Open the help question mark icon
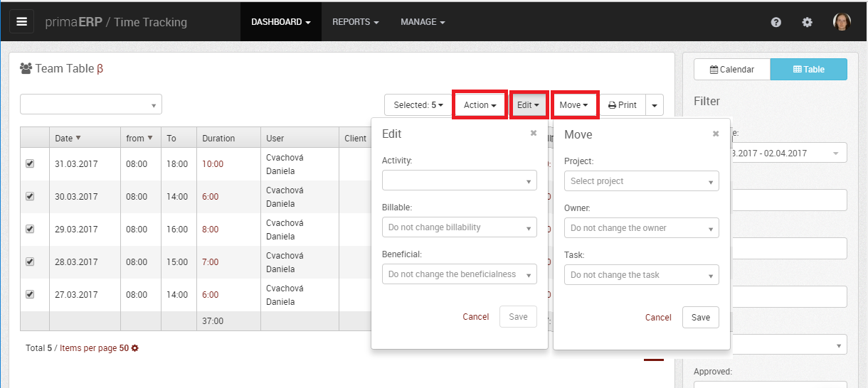Screen dimensions: 868x388 tap(776, 22)
